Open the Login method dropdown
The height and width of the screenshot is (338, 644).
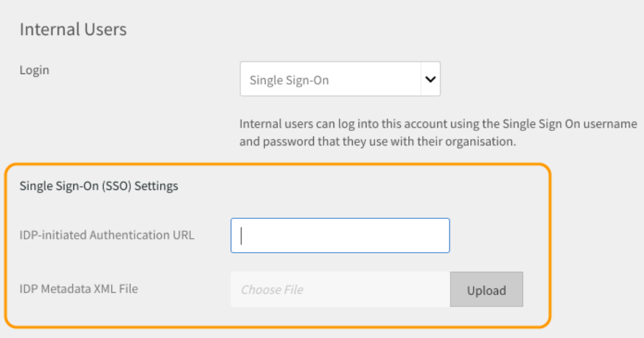[x=340, y=79]
